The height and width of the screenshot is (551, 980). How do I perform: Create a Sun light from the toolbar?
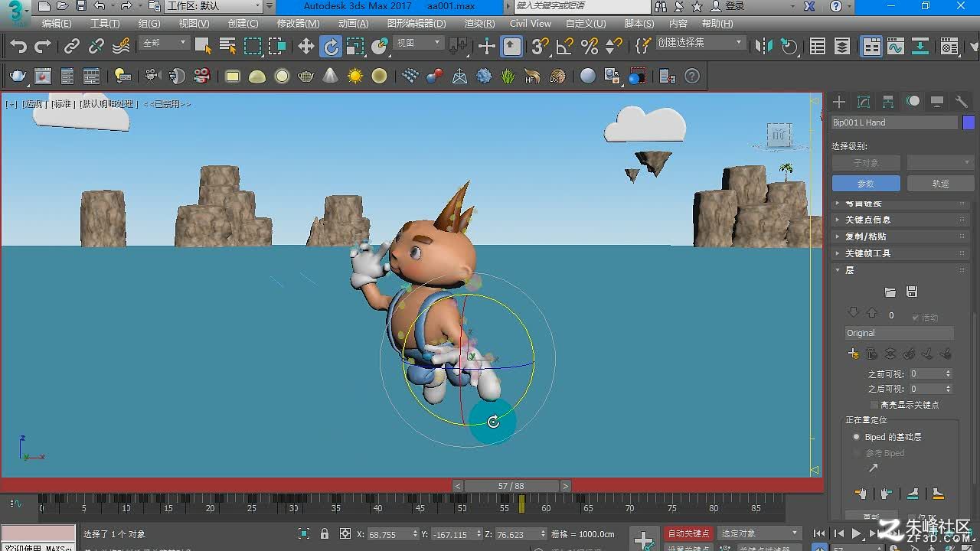[x=355, y=77]
